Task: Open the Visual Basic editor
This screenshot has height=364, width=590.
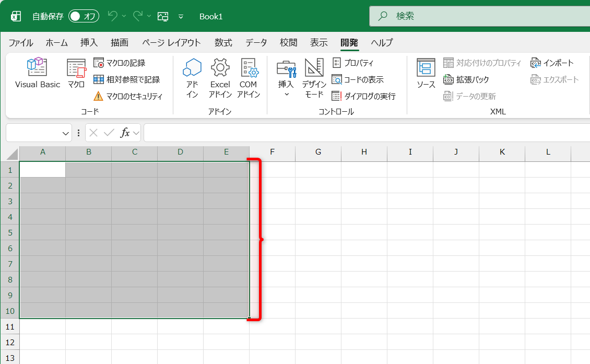Action: (x=37, y=74)
